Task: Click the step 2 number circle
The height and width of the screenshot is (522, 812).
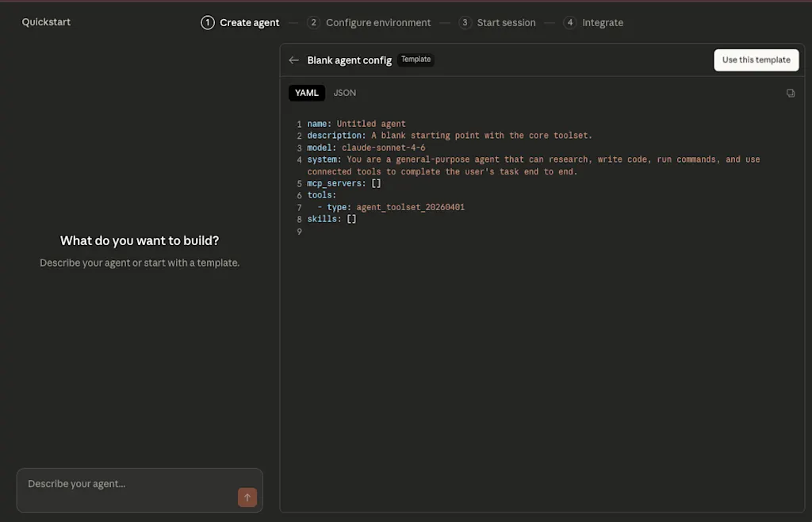Action: coord(313,23)
